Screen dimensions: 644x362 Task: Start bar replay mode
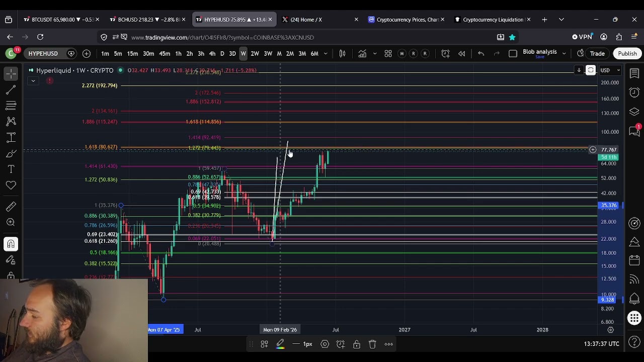pos(461,54)
